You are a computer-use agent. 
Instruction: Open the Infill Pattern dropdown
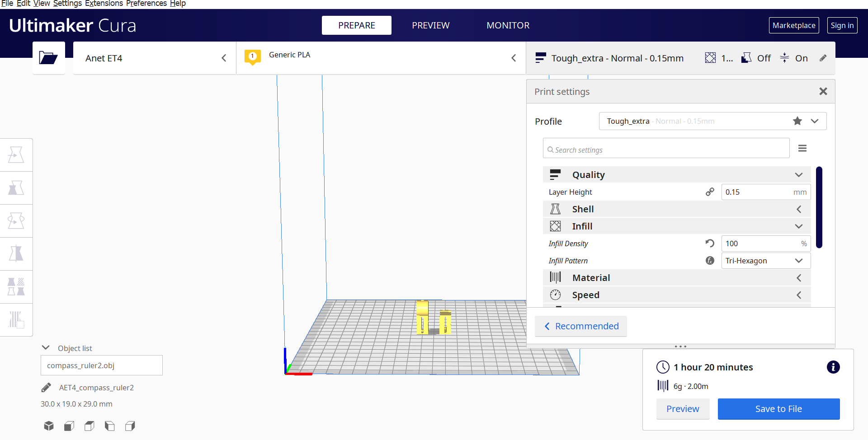(766, 261)
